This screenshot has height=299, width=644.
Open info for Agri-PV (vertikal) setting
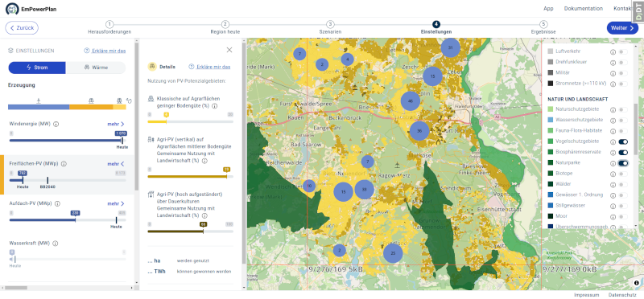pos(204,161)
